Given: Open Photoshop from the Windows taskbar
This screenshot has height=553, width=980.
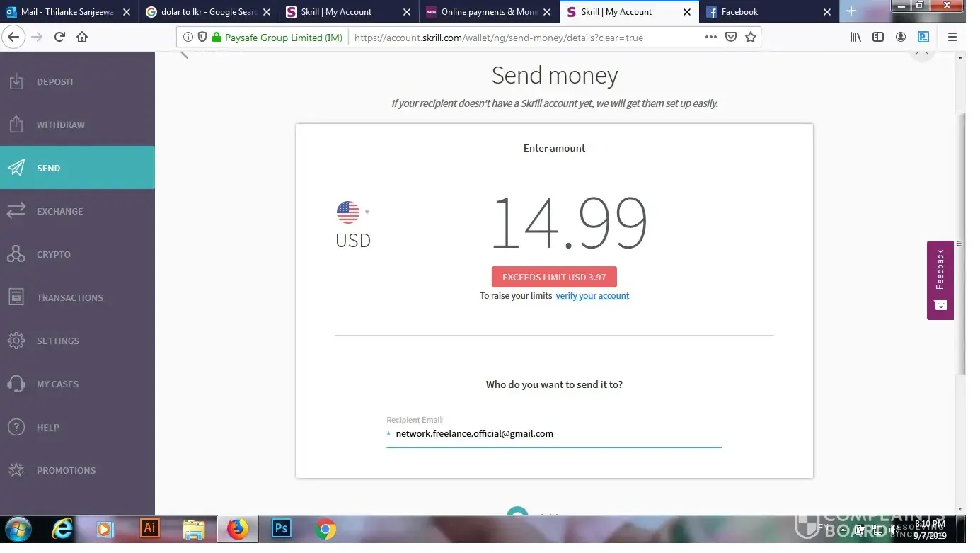Looking at the screenshot, I should pos(282,528).
